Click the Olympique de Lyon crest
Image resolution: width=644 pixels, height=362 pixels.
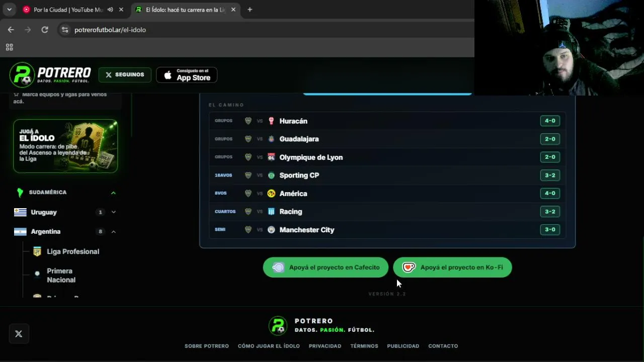coord(271,157)
